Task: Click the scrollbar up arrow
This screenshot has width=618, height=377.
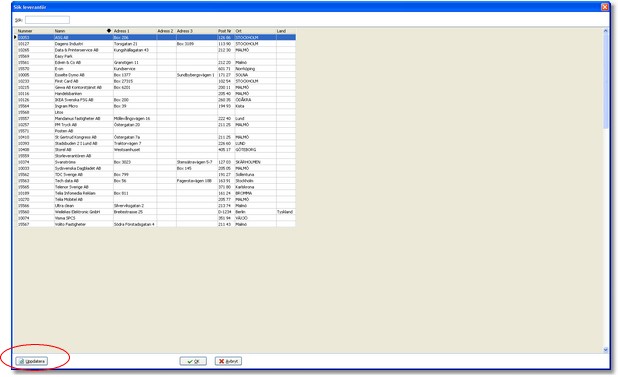Action: 606,31
